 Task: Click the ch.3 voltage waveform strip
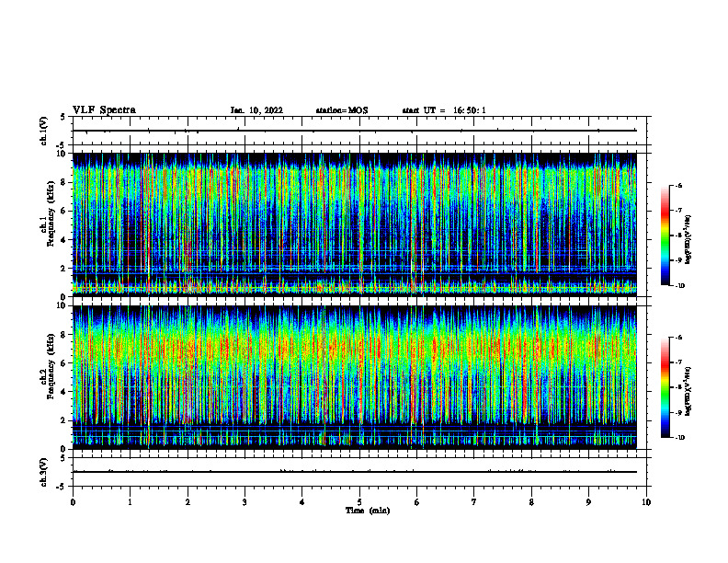[x=359, y=472]
